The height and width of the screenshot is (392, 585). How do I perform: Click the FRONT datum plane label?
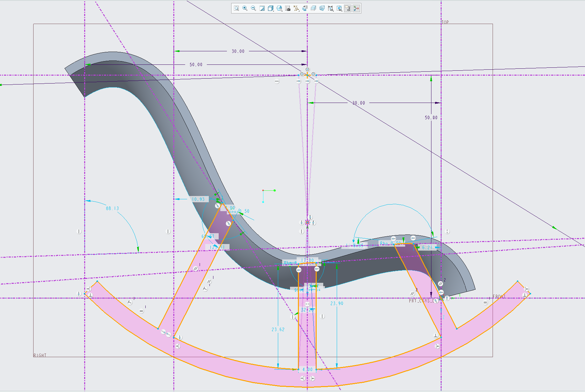tap(499, 297)
